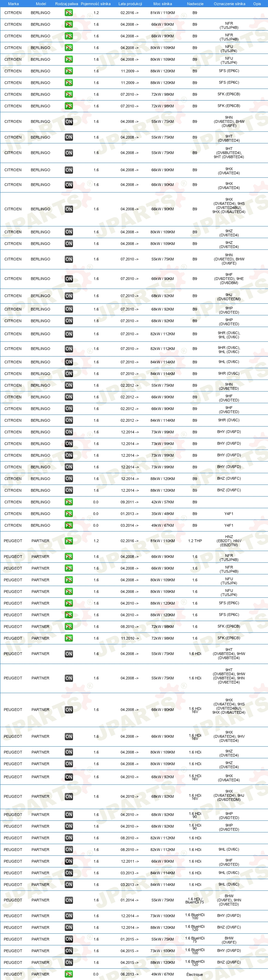This screenshot has height=980, width=268.
Task: Click the Lata produkcji column header
Action: click(130, 4)
